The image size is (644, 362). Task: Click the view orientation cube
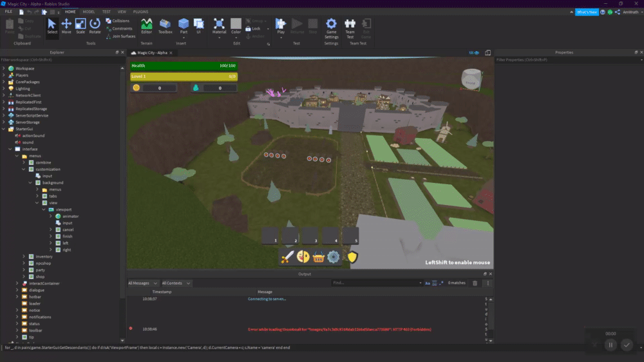pos(471,79)
